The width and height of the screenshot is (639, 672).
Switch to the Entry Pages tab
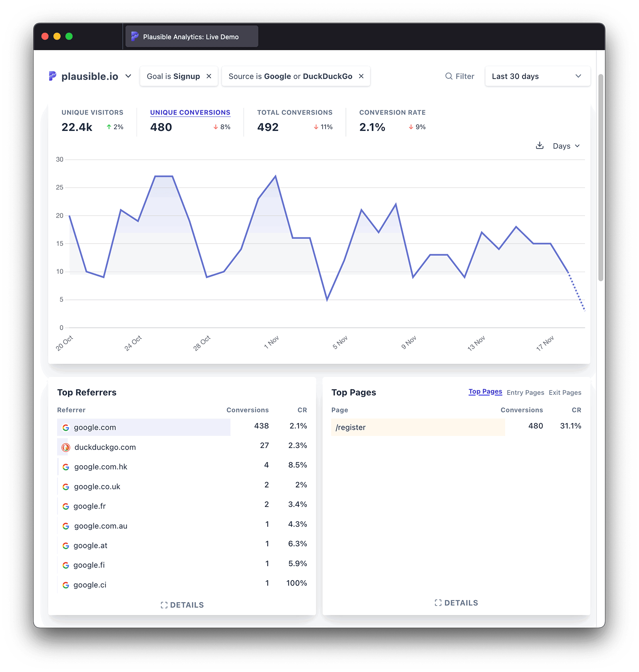525,392
